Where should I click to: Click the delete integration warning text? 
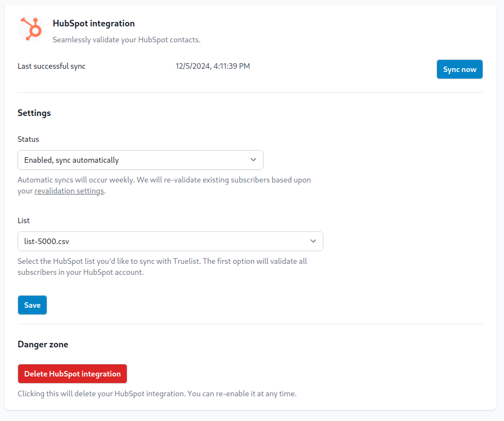point(157,394)
